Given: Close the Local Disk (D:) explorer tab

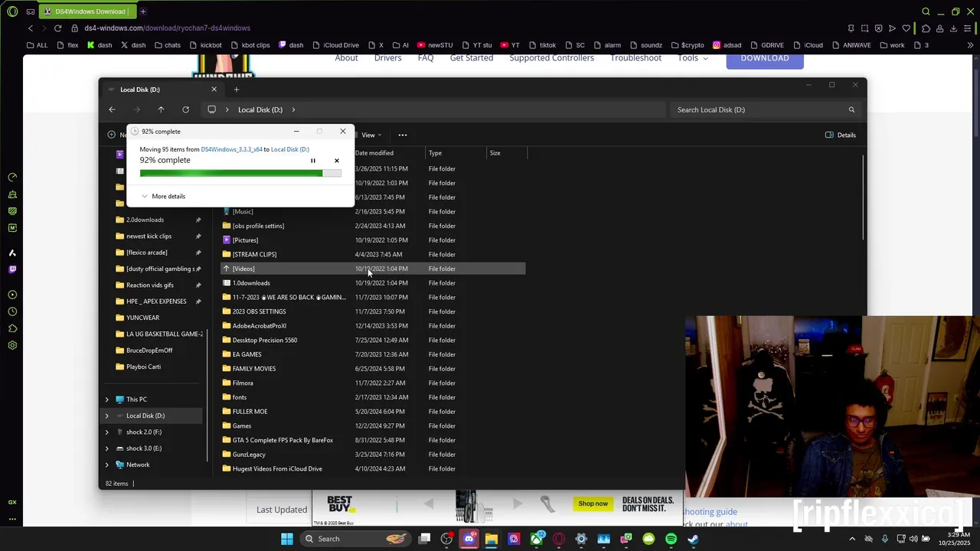Looking at the screenshot, I should (x=214, y=90).
